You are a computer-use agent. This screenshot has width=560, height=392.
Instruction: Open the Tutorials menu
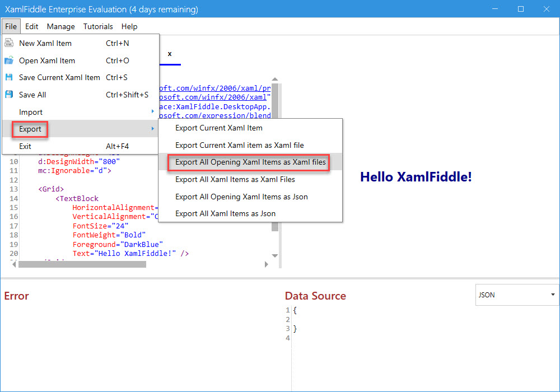[98, 26]
